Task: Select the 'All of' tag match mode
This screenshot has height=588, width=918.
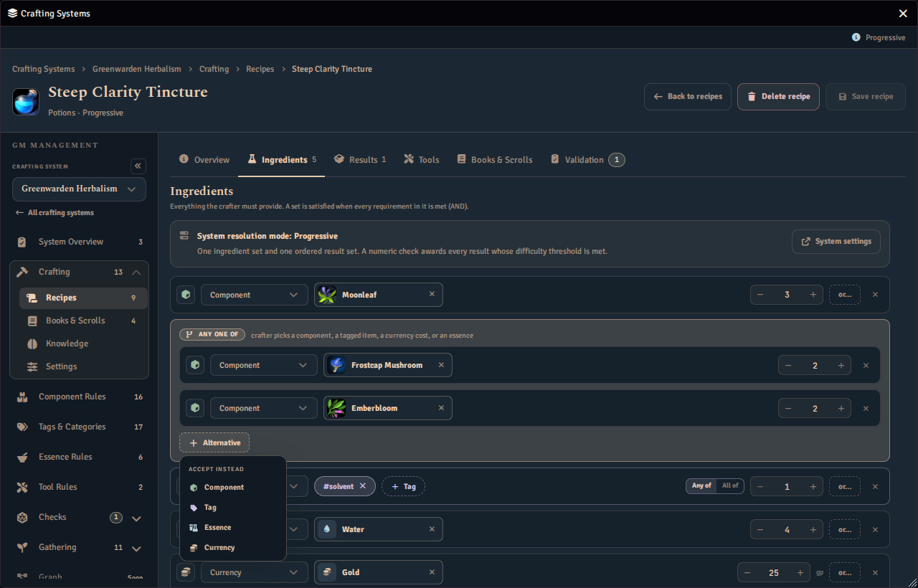Action: point(730,486)
